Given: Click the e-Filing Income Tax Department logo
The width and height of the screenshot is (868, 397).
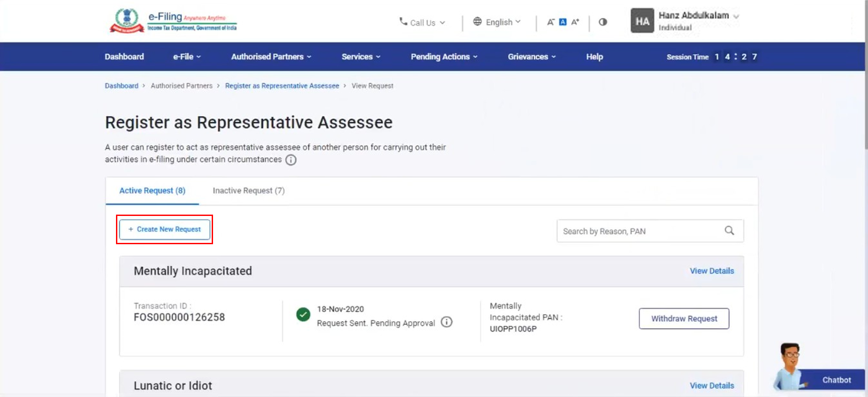Looking at the screenshot, I should [x=173, y=21].
